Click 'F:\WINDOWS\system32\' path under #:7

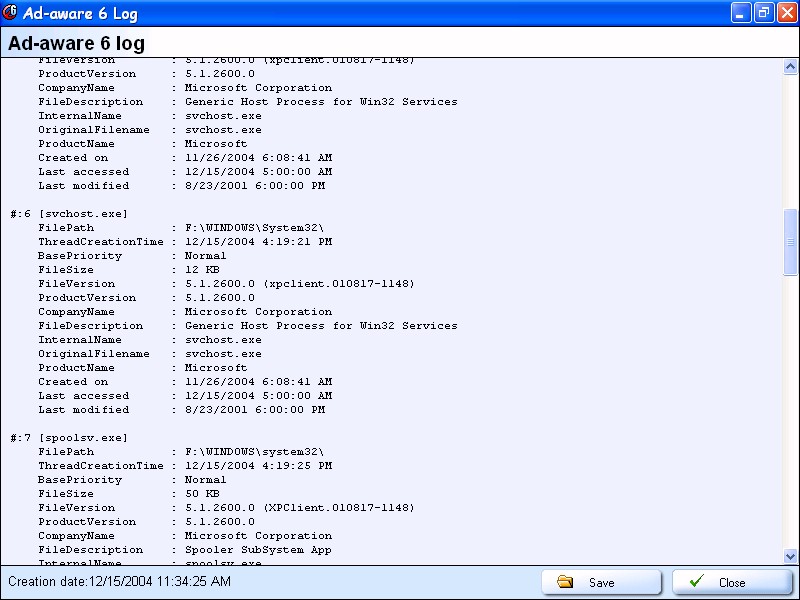[x=254, y=452]
